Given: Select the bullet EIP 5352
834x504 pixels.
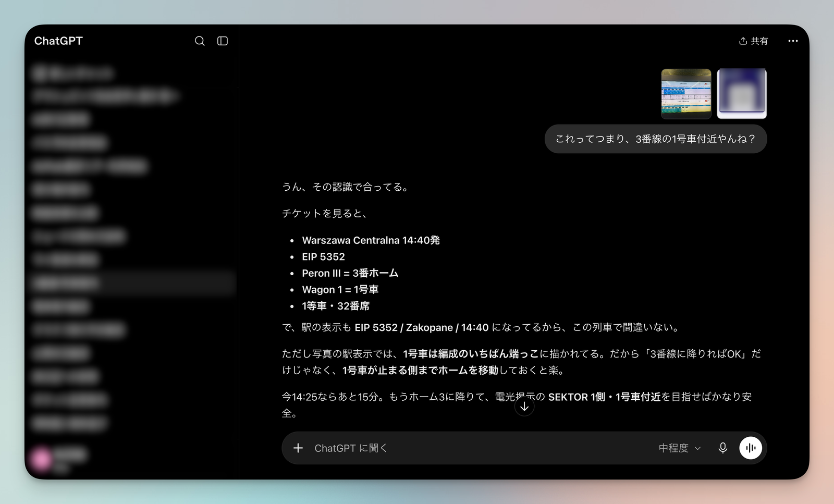Looking at the screenshot, I should coord(323,257).
